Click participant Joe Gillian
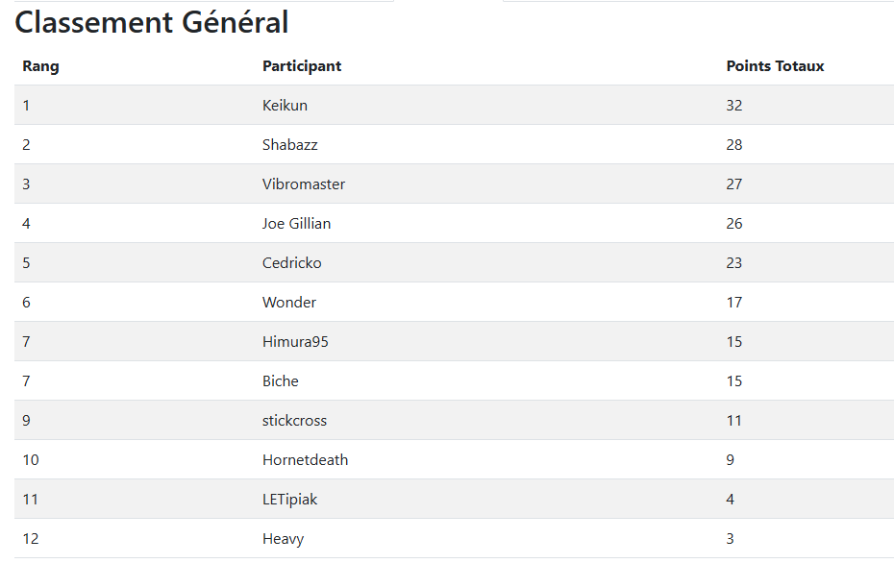This screenshot has height=588, width=894. pyautogui.click(x=296, y=224)
